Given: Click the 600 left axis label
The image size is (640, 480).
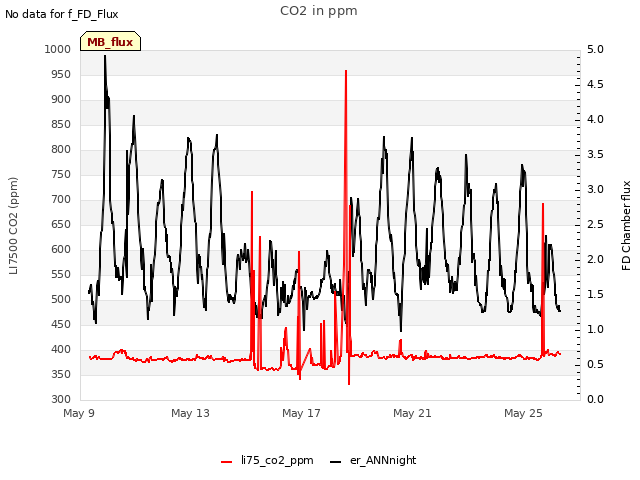Looking at the screenshot, I should point(61,249).
